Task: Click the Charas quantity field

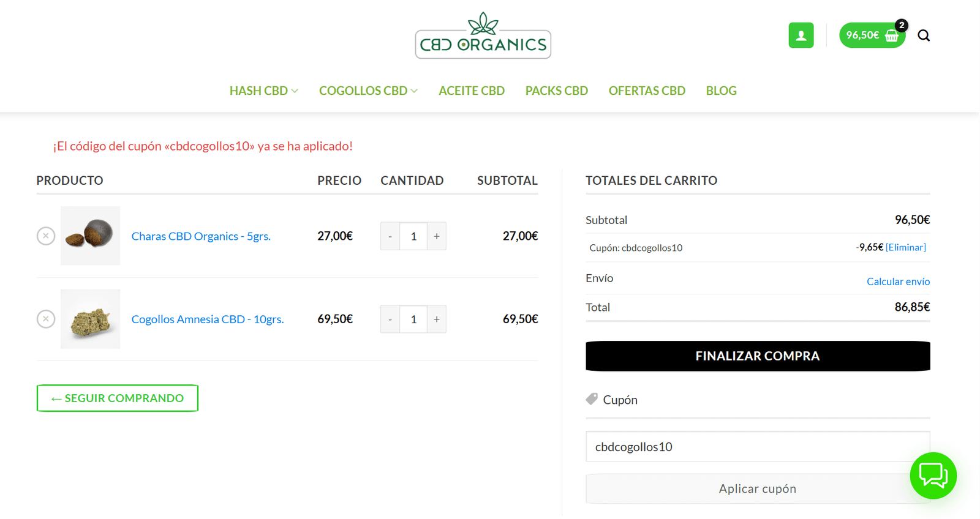Action: [413, 236]
